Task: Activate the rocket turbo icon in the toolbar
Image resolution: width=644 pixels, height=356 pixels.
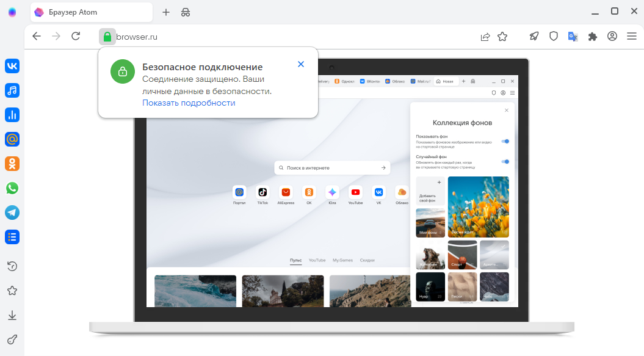Action: 534,36
